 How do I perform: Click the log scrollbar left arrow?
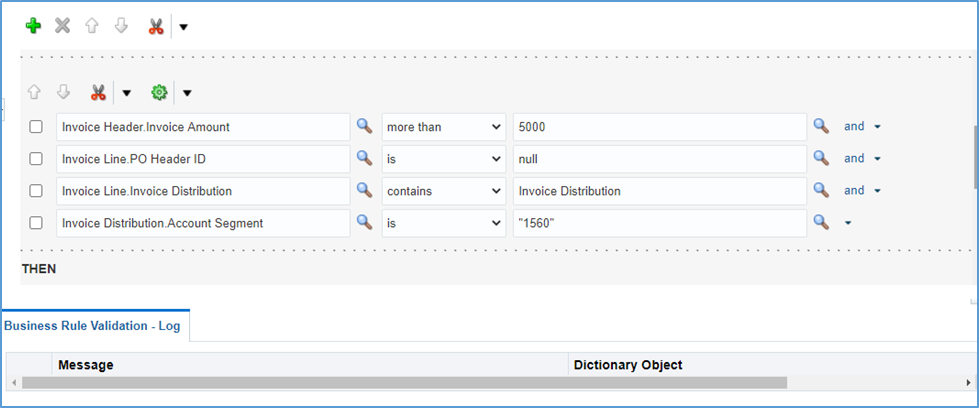[x=14, y=382]
